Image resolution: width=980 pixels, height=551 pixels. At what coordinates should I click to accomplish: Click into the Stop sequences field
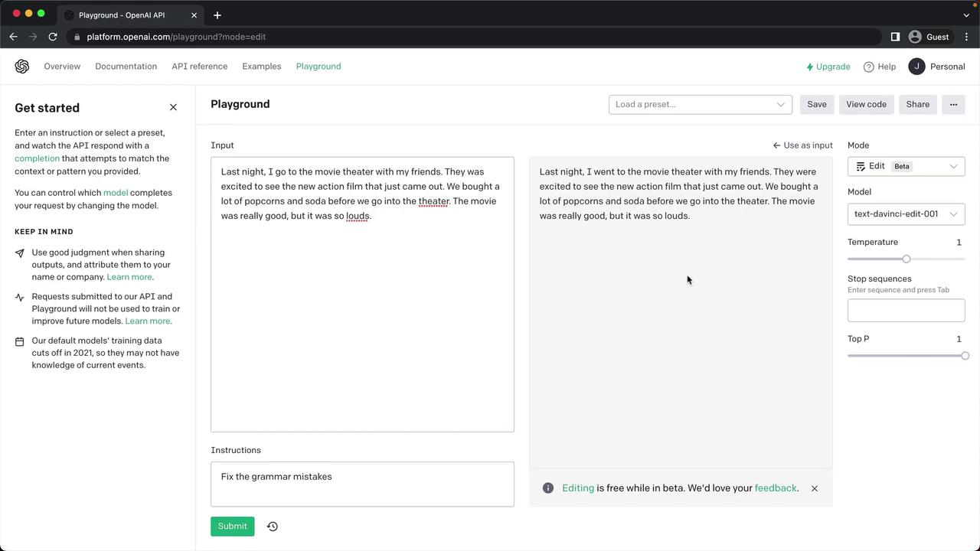906,310
